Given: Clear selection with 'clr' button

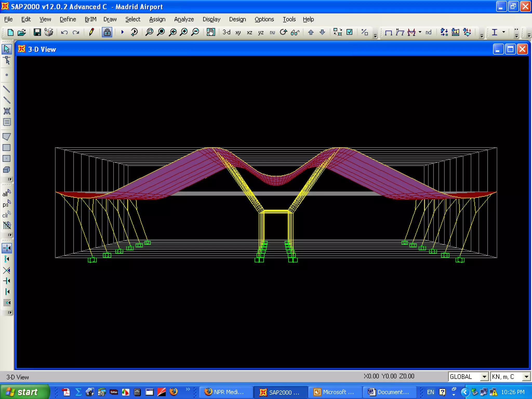Looking at the screenshot, I should pyautogui.click(x=6, y=215).
